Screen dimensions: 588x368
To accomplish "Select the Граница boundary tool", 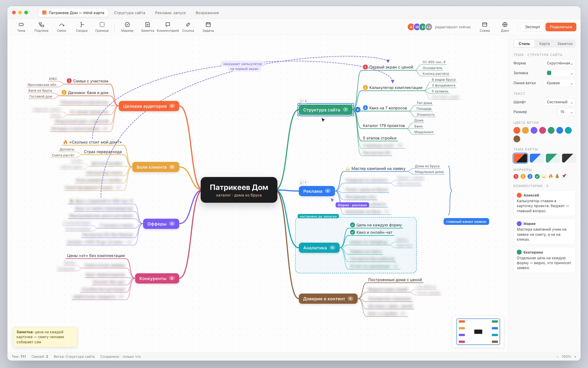I will [x=102, y=27].
